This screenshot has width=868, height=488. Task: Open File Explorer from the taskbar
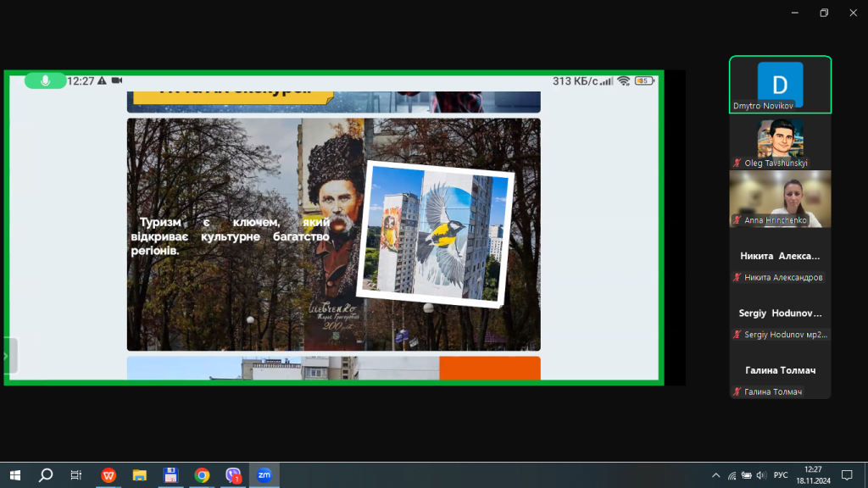(x=140, y=475)
